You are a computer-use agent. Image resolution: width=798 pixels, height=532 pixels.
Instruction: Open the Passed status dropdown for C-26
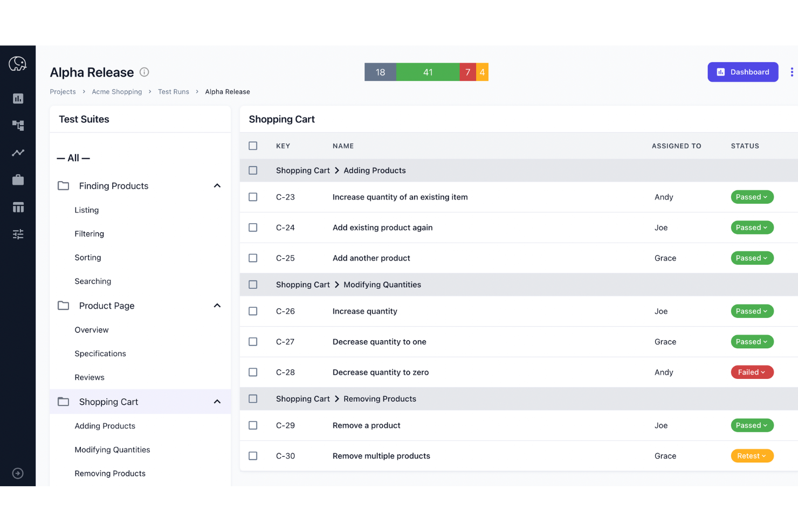[x=752, y=311]
